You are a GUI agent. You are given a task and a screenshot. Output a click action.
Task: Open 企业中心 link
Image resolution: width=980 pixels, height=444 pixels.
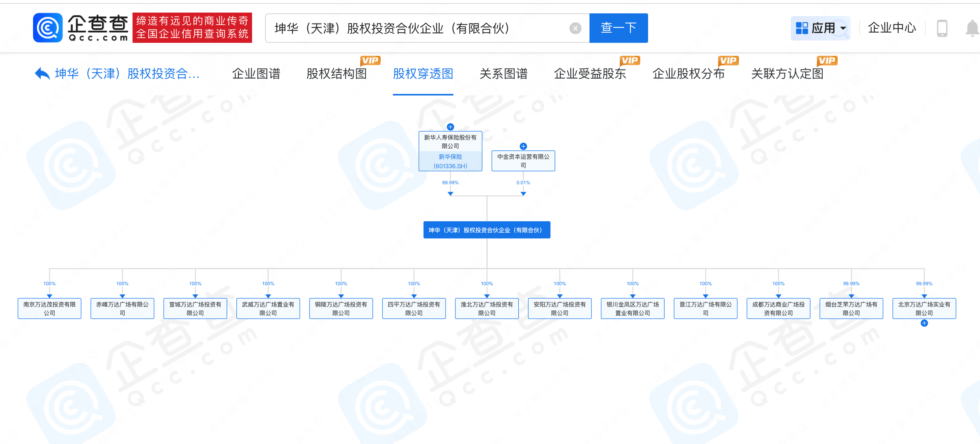click(892, 28)
